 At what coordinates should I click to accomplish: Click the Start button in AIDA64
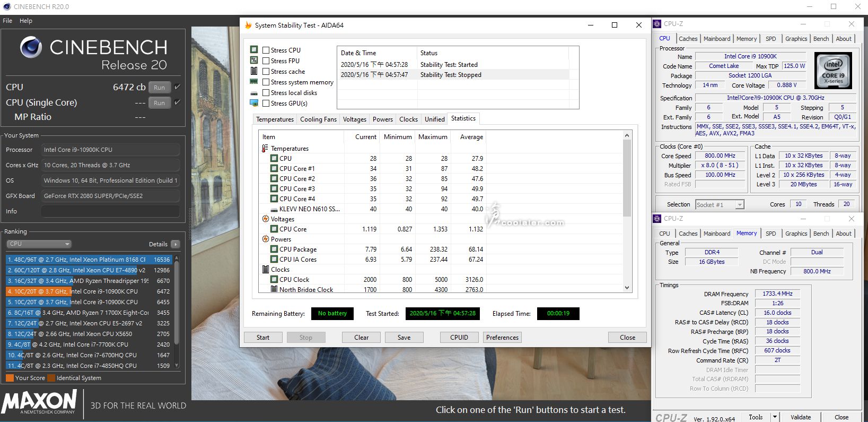pos(263,338)
